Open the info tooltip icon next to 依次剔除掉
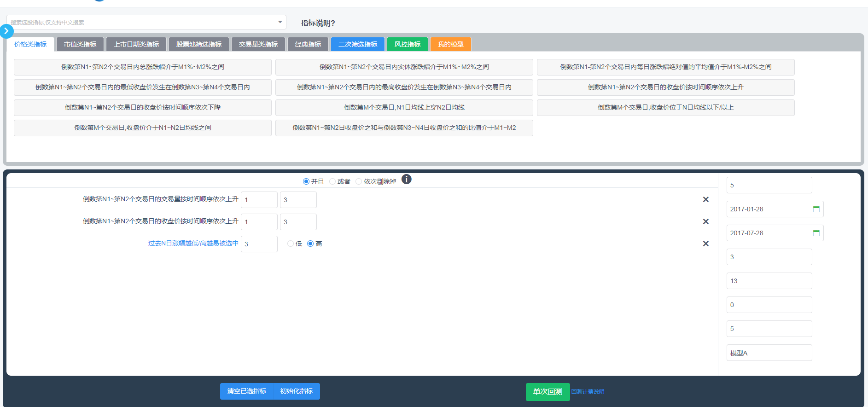Viewport: 868px width, 407px height. [x=406, y=179]
